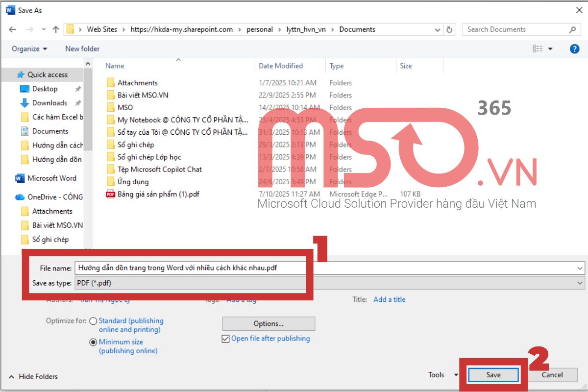Refresh the Documents folder view
588x392 pixels.
point(449,29)
